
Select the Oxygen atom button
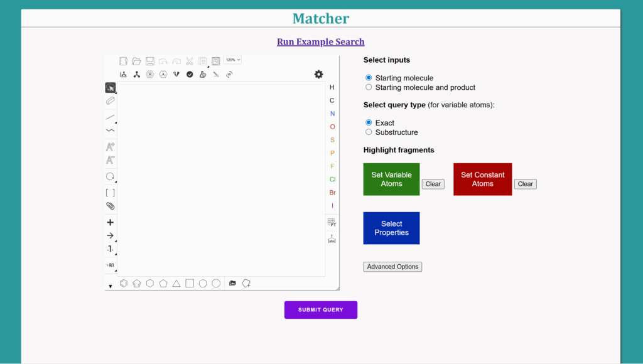point(332,127)
